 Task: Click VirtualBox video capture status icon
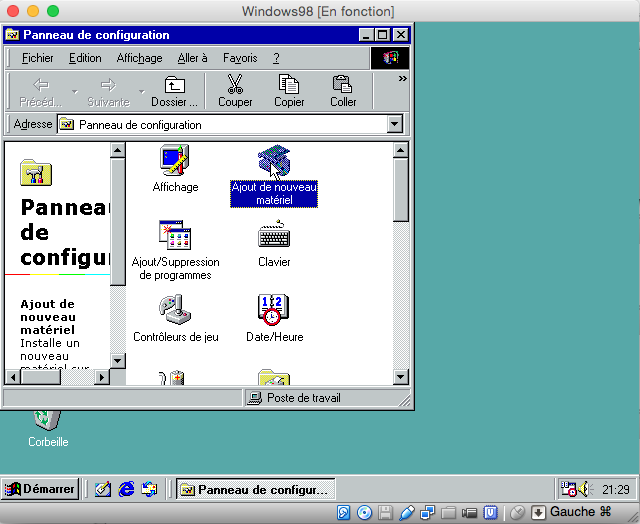469,513
